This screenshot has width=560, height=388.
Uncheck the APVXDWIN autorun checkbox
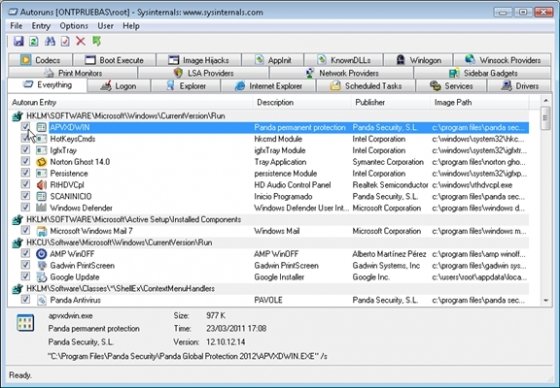coord(25,126)
